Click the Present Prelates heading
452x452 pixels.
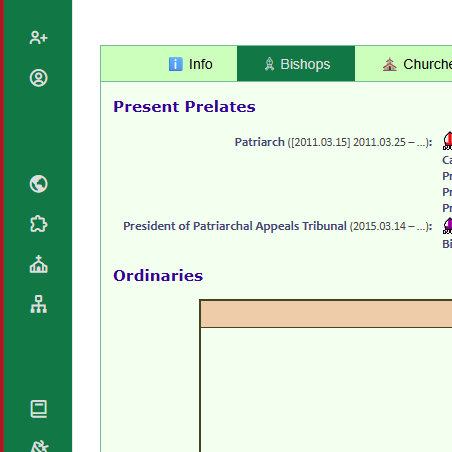tap(184, 107)
